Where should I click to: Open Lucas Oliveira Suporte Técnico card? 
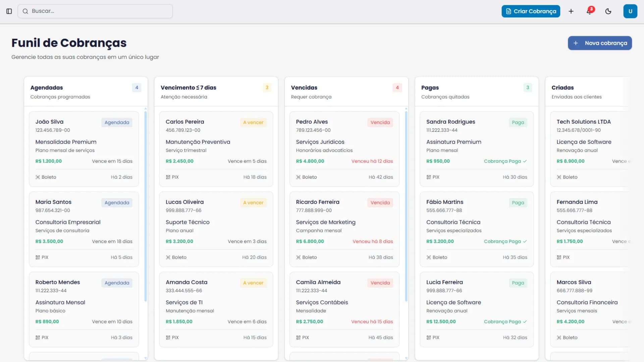(x=216, y=229)
